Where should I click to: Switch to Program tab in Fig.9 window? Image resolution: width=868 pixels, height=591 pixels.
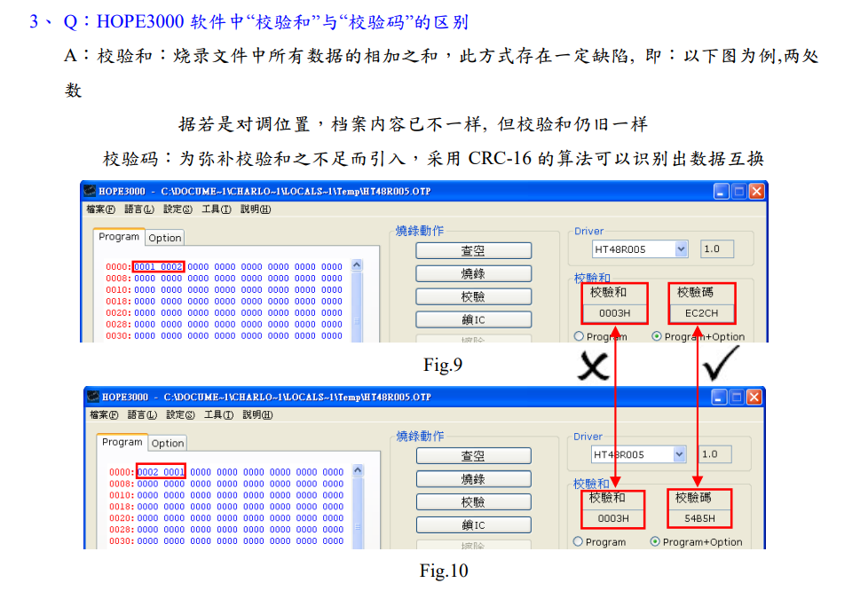point(119,237)
